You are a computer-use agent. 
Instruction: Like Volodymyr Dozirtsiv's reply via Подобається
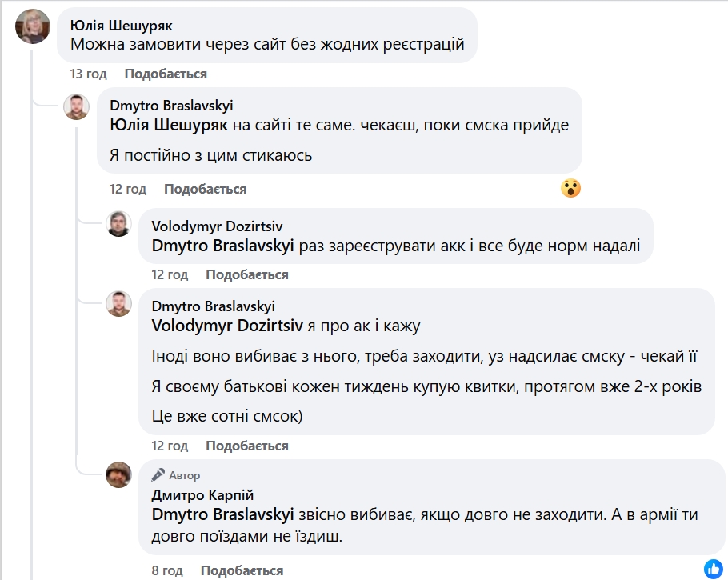coord(246,274)
